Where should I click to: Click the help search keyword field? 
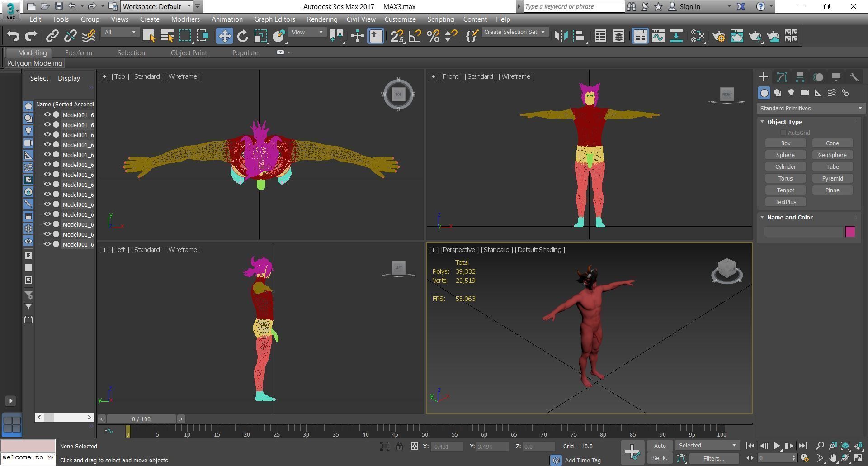574,6
